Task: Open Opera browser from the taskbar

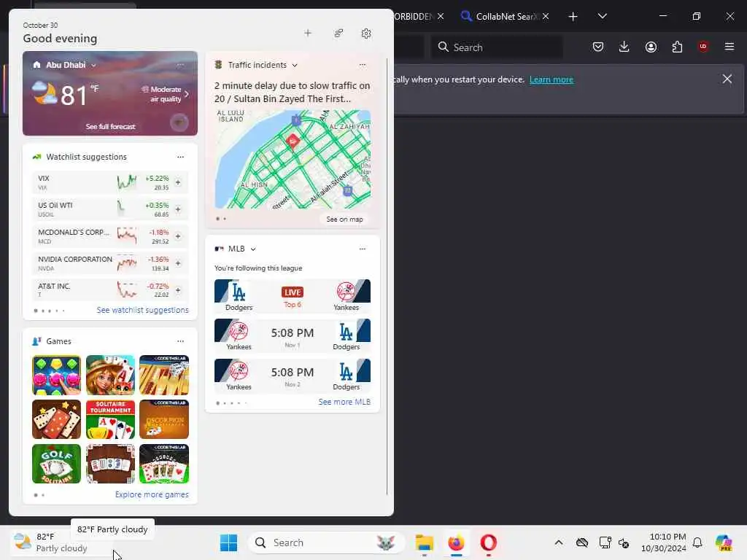Action: click(x=488, y=542)
